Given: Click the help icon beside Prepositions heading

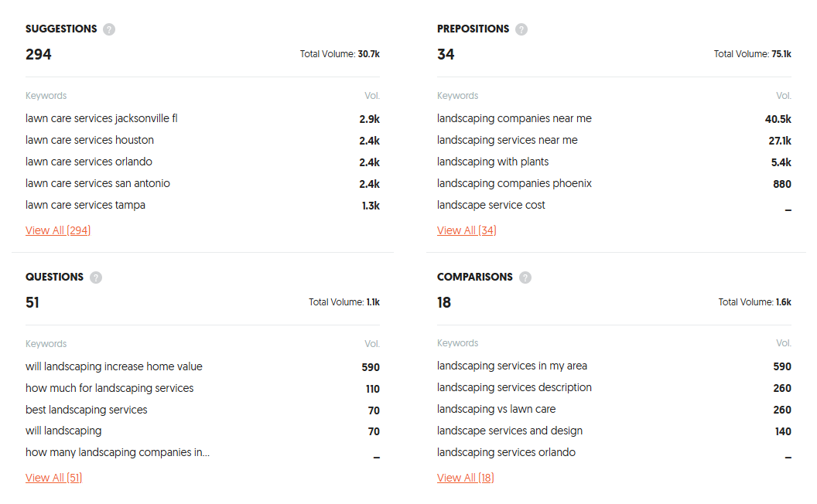Looking at the screenshot, I should (521, 29).
